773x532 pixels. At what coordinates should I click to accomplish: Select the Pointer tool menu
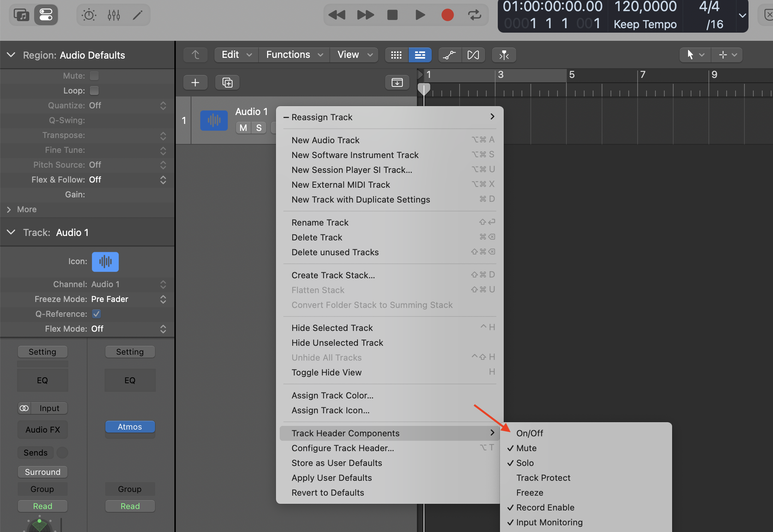tap(695, 55)
